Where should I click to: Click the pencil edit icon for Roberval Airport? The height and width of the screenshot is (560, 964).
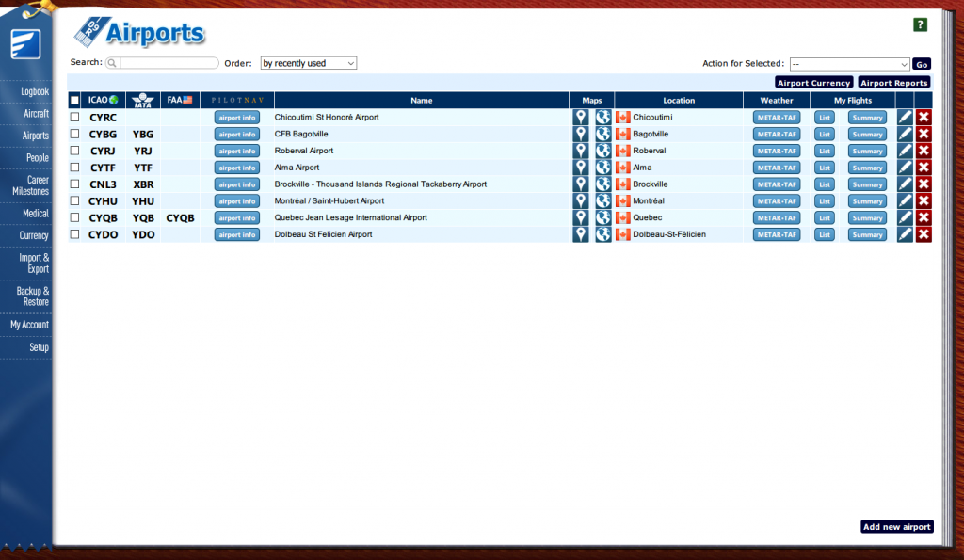tap(905, 151)
